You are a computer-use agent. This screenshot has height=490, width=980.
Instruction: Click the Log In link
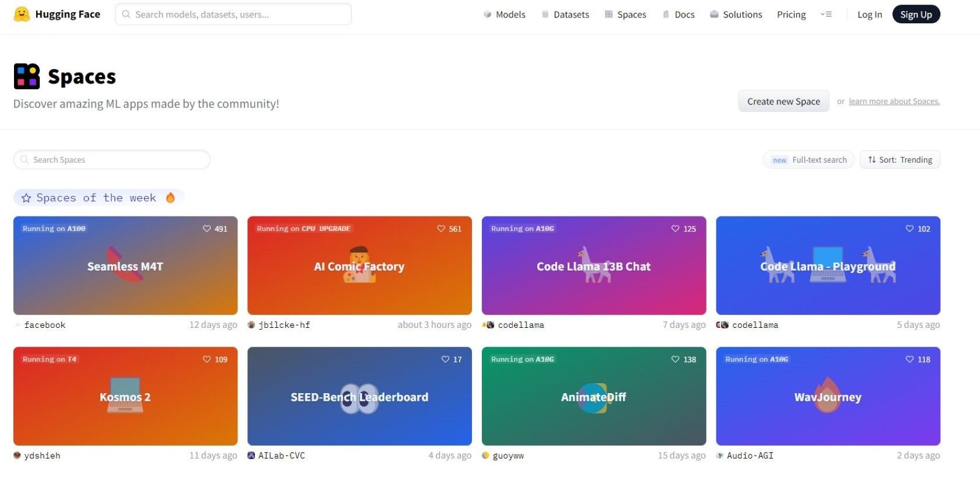click(870, 15)
